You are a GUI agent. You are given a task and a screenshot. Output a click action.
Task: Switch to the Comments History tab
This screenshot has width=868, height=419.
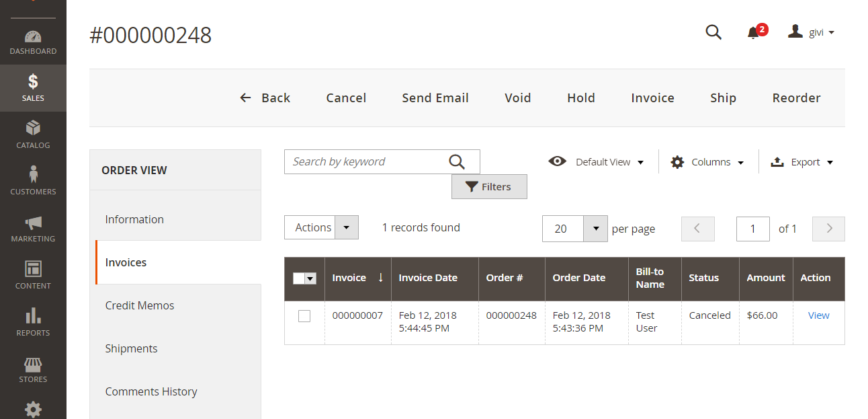click(x=175, y=391)
